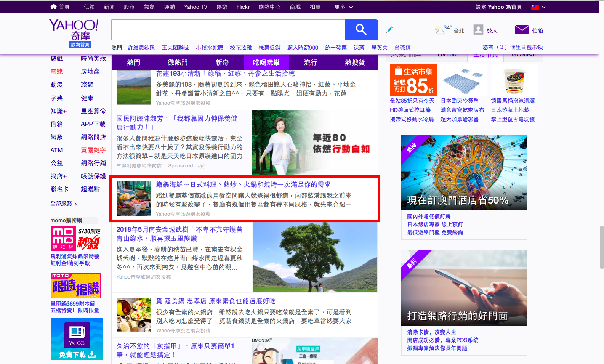The image size is (604, 364).
Task: Select the 吃喝玩樂 tab
Action: pos(266,62)
